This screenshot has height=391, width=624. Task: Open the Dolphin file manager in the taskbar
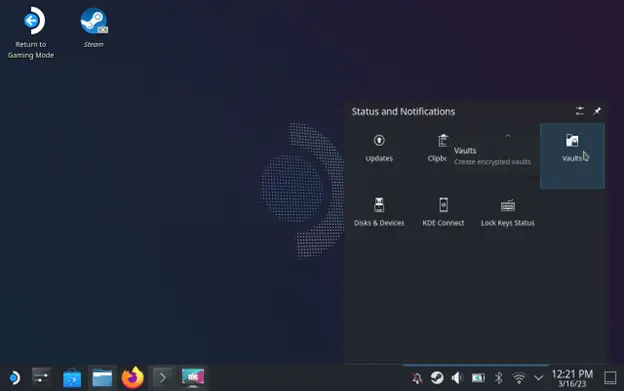(x=102, y=377)
